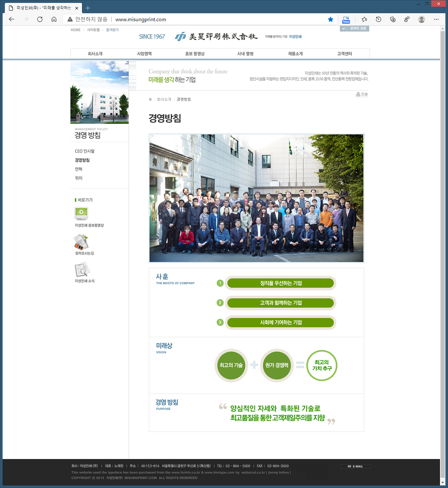
Task: Go to browser home page icon
Action: click(x=54, y=19)
